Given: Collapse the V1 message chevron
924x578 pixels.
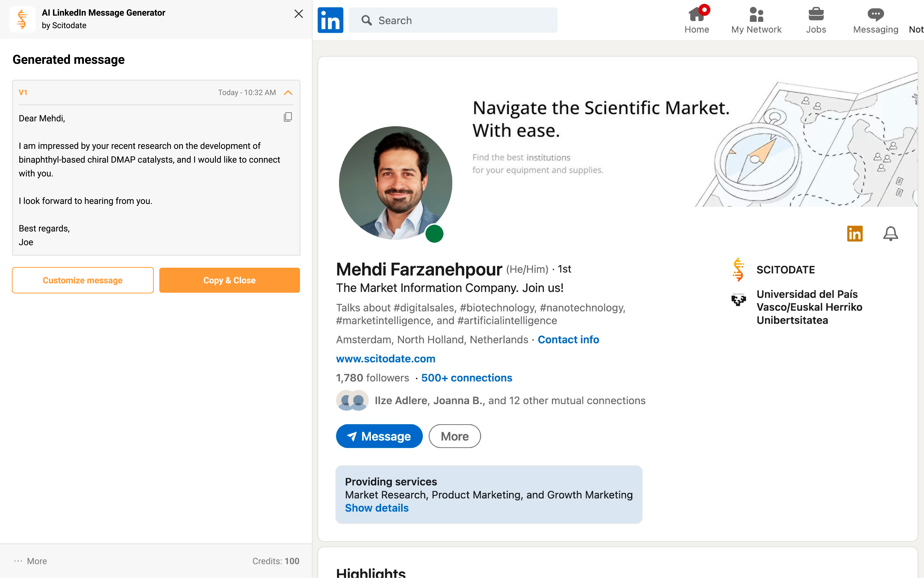Looking at the screenshot, I should 288,93.
